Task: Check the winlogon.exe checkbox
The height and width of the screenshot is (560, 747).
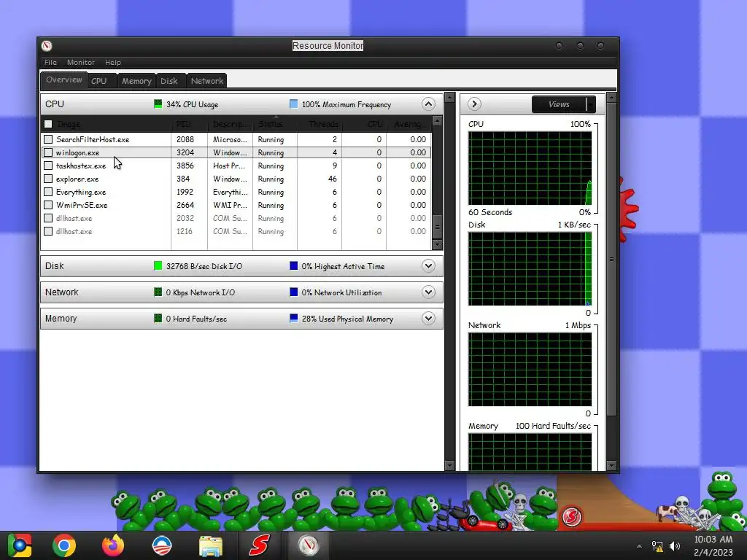Action: tap(48, 153)
